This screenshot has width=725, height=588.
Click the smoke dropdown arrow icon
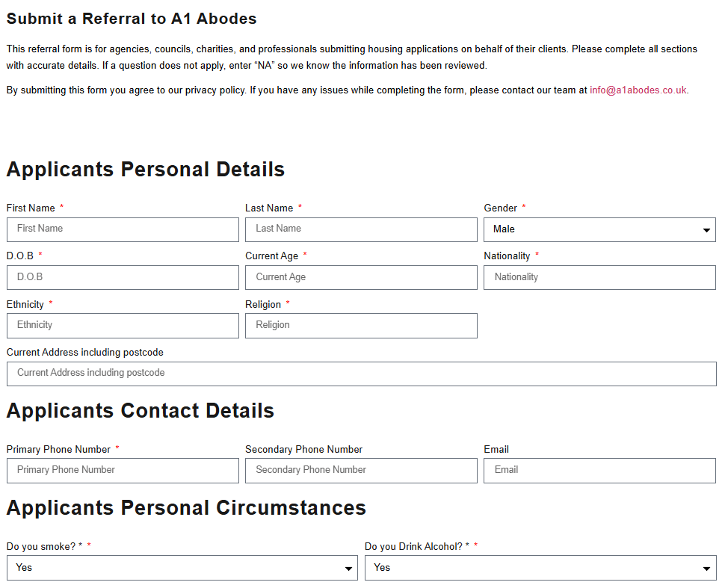pyautogui.click(x=348, y=569)
